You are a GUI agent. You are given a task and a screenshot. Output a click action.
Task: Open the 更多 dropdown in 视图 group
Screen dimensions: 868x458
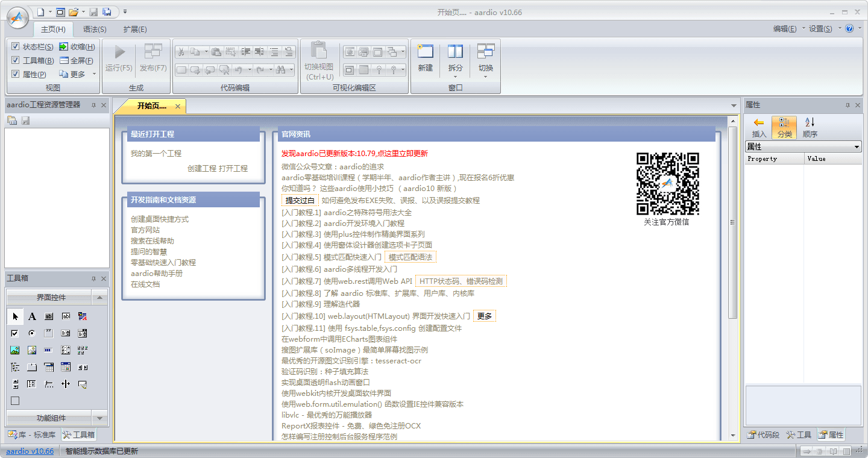(77, 74)
